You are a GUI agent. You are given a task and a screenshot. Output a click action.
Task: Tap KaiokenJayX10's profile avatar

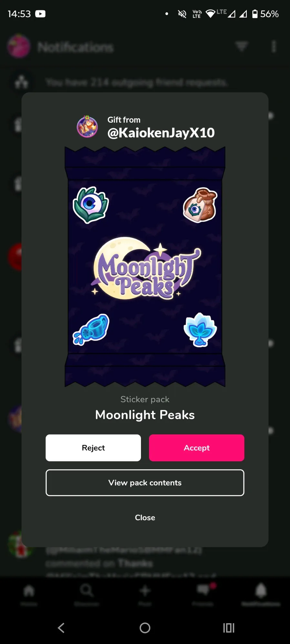tap(87, 127)
